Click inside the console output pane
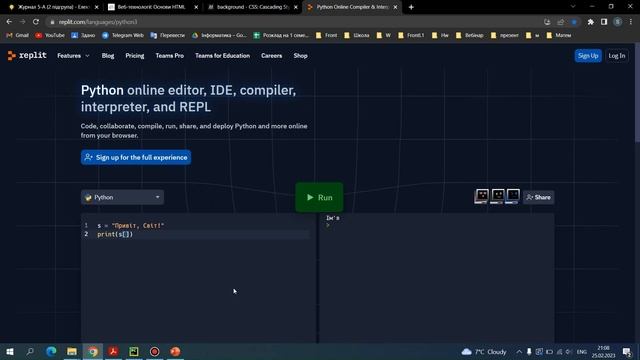Viewport: 640px width, 360px height. tap(436, 278)
